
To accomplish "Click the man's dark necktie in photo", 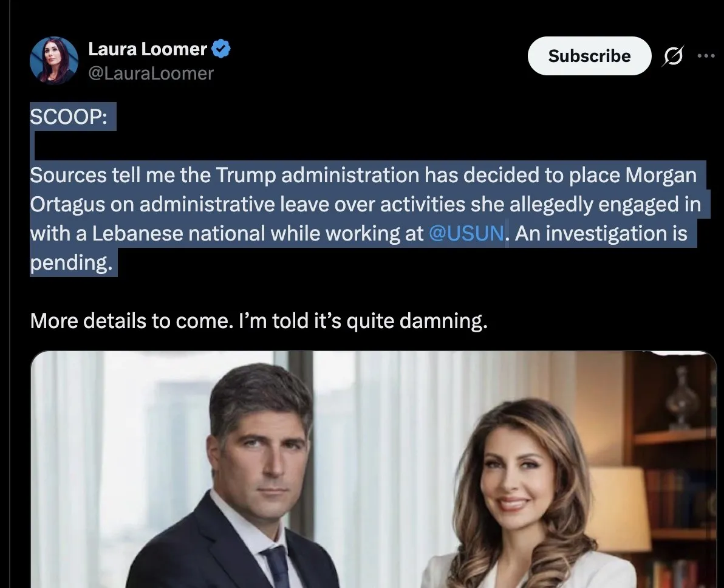I will click(x=276, y=567).
